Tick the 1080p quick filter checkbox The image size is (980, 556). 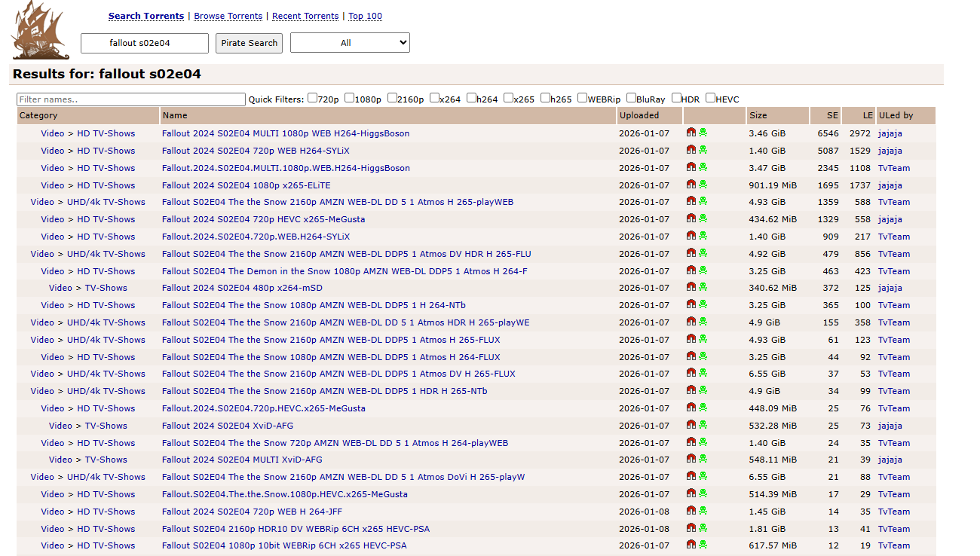point(350,98)
